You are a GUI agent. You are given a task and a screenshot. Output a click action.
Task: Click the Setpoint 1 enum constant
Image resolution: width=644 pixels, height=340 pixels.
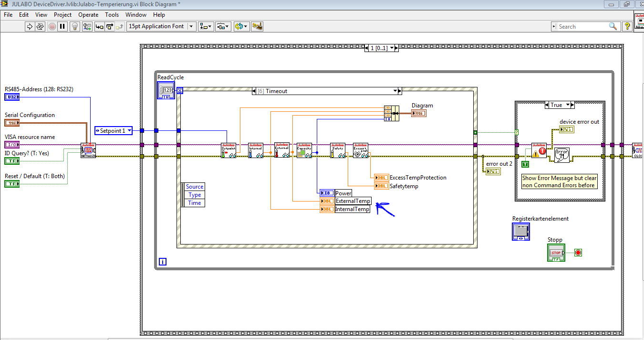113,130
